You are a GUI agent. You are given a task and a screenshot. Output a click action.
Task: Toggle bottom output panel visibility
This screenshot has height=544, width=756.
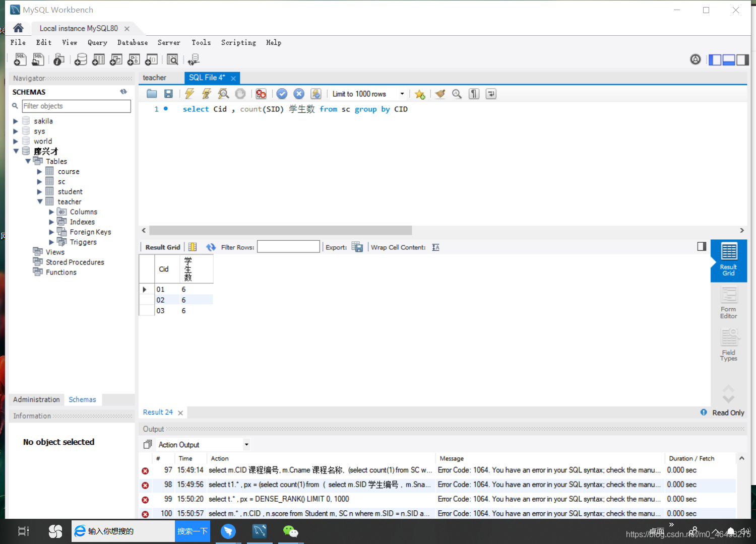(x=729, y=60)
